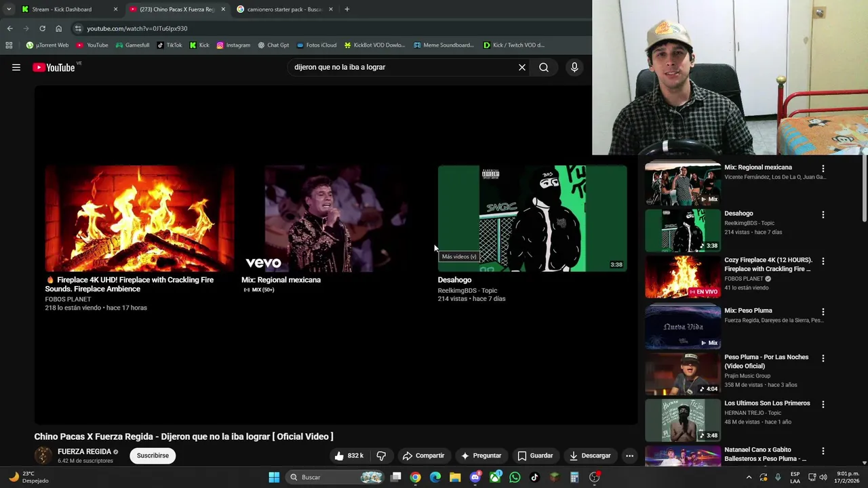This screenshot has width=868, height=488.
Task: Open sidebar Los Ultimos Son Los Primeros title
Action: click(x=767, y=403)
